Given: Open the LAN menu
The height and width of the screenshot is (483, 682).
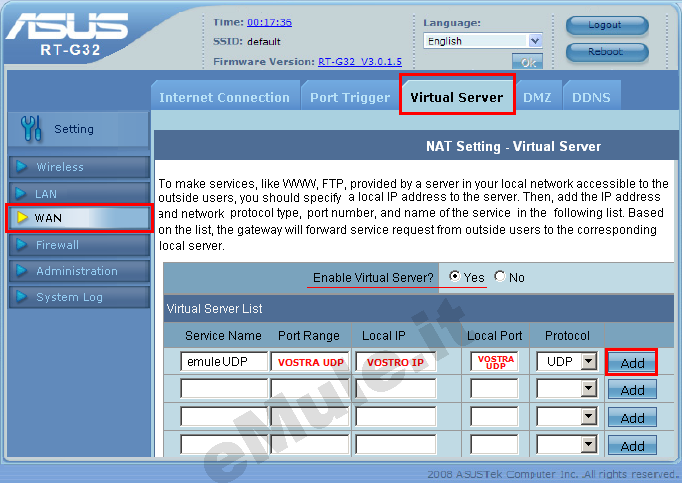Looking at the screenshot, I should 79,193.
